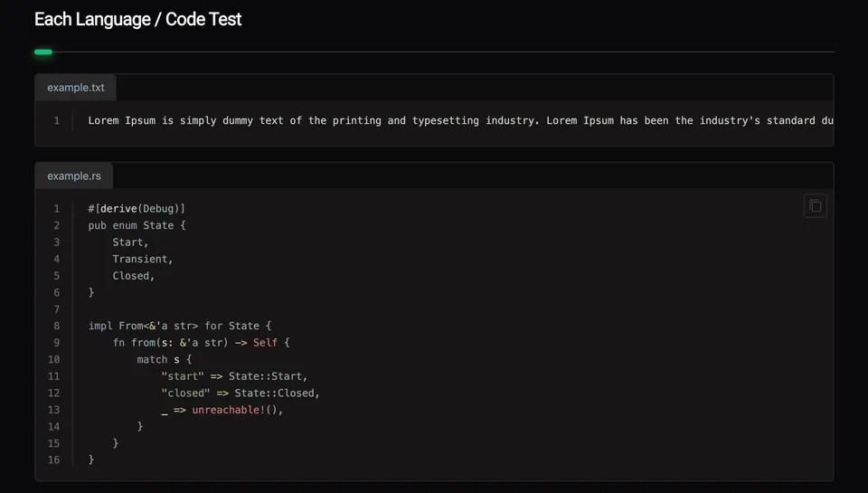Click the 'fn from' function signature line
The height and width of the screenshot is (493, 868).
tap(201, 342)
